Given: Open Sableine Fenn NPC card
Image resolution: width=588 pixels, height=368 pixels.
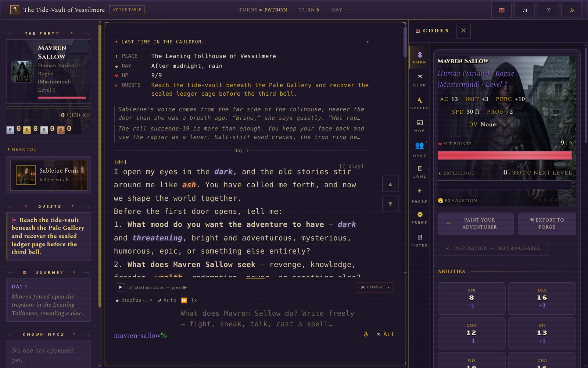Looking at the screenshot, I should tap(49, 175).
